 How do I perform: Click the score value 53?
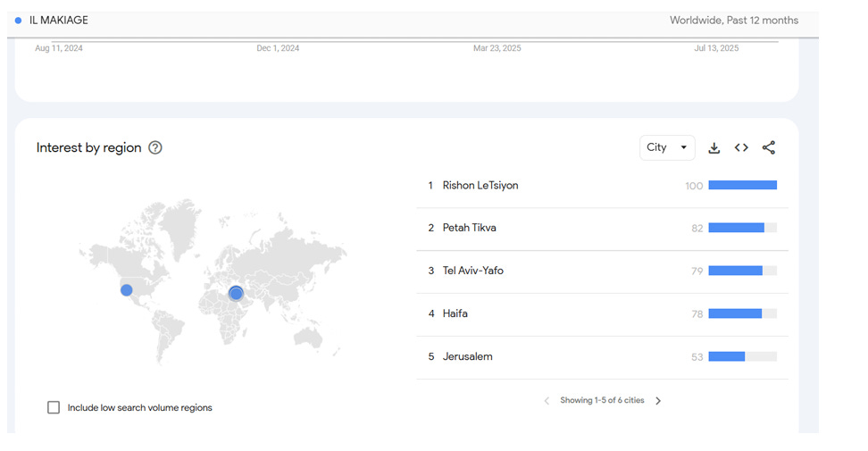[697, 357]
